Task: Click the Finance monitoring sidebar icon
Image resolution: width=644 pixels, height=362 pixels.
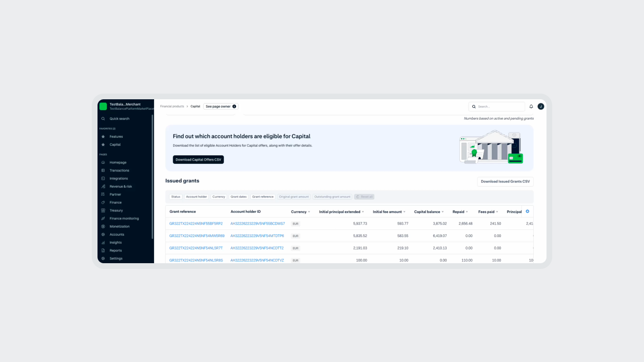Action: click(x=104, y=218)
